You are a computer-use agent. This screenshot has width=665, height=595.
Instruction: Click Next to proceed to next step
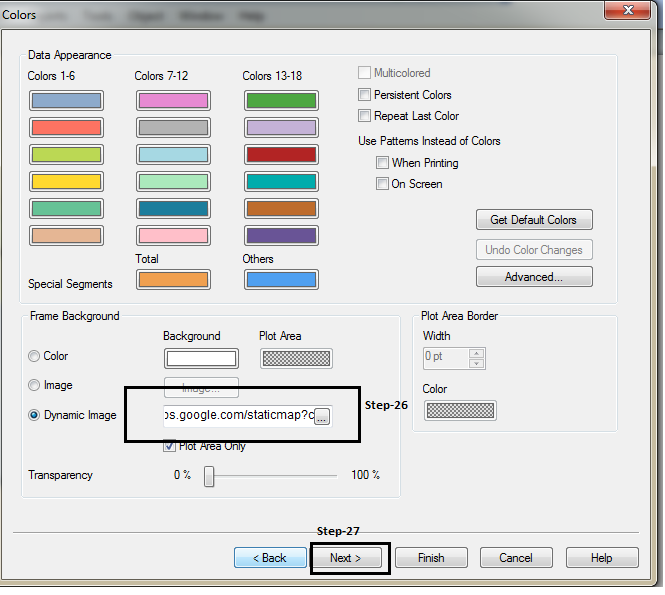pyautogui.click(x=345, y=558)
